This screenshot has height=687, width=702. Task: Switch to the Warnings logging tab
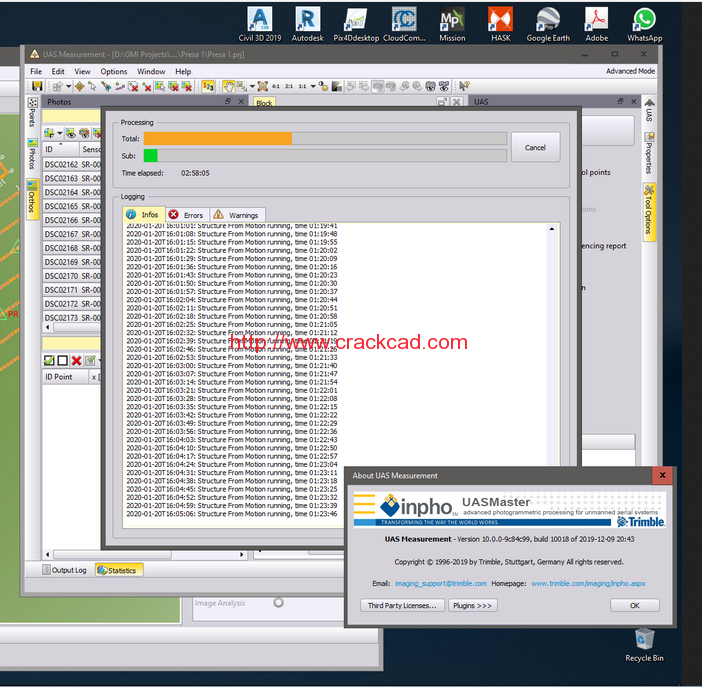[237, 215]
